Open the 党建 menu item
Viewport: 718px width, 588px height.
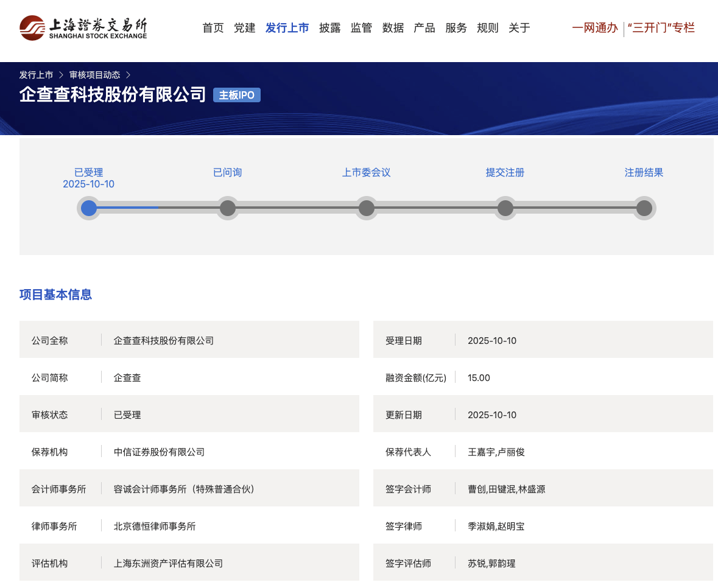(x=245, y=28)
